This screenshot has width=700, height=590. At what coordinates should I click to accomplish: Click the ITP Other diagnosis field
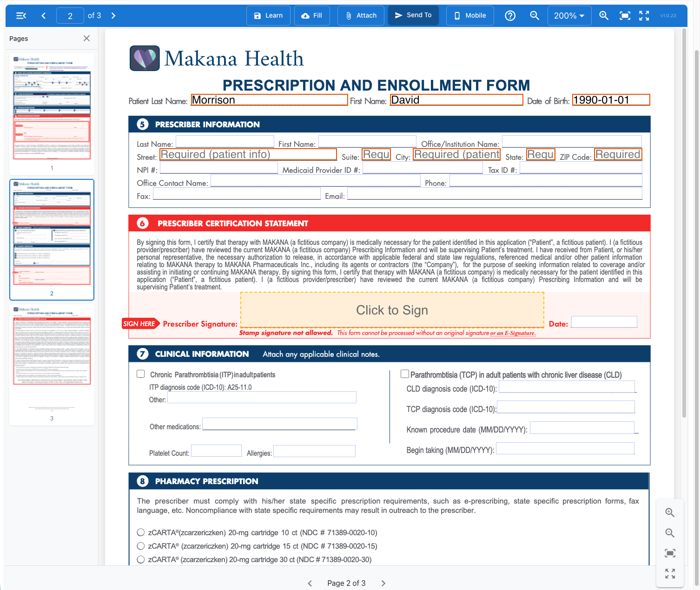click(262, 397)
